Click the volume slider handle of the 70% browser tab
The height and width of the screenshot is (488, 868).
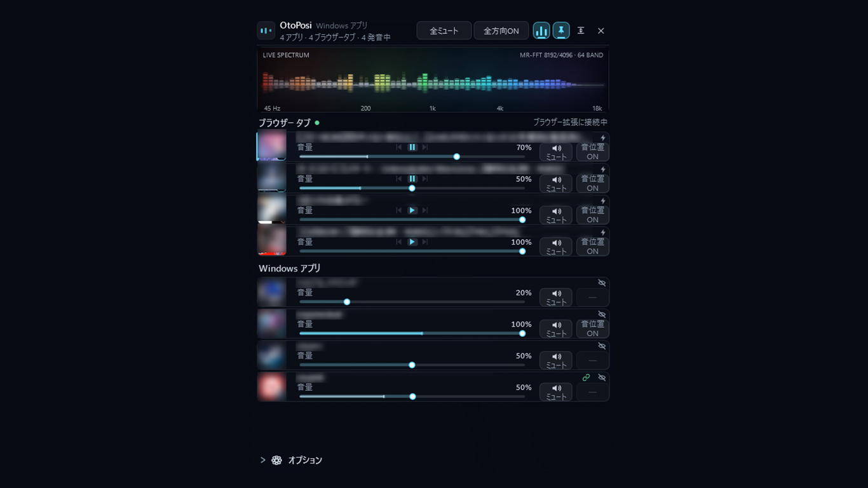[x=457, y=156]
